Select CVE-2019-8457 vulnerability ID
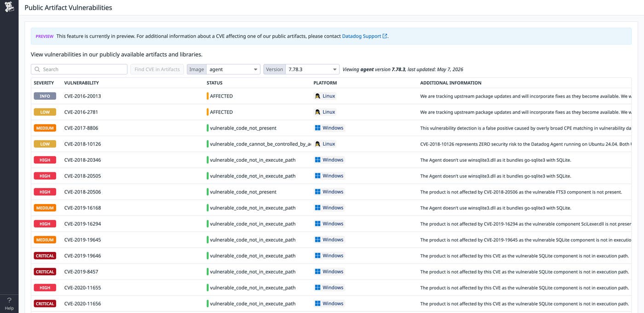The width and height of the screenshot is (644, 313). point(81,272)
